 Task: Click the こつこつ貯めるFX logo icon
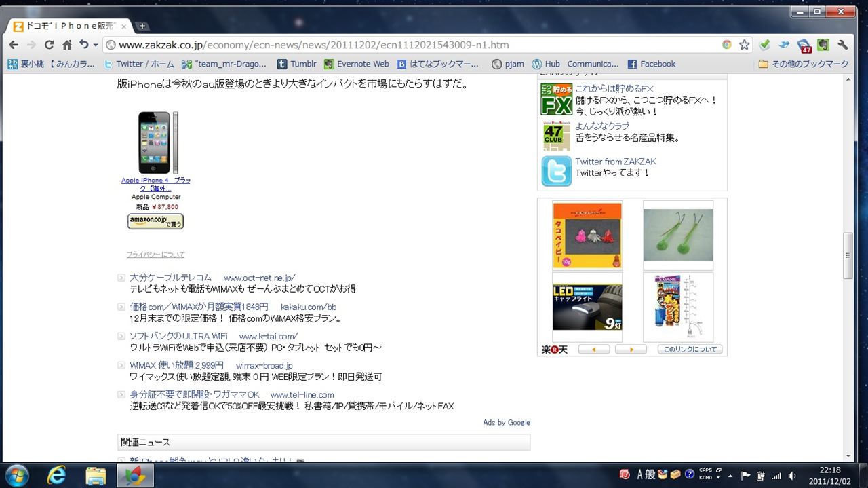tap(556, 100)
